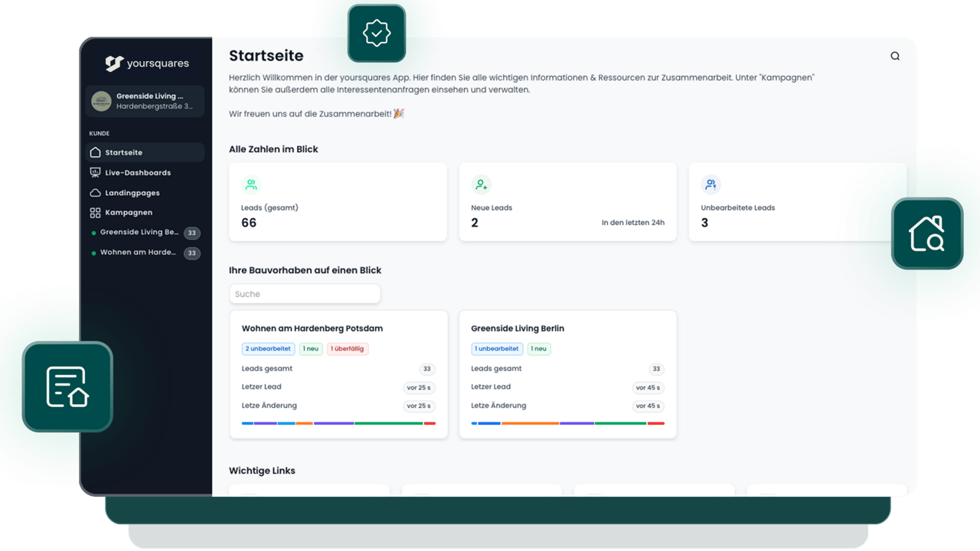980x551 pixels.
Task: Click the verified badge floating icon
Action: click(377, 34)
